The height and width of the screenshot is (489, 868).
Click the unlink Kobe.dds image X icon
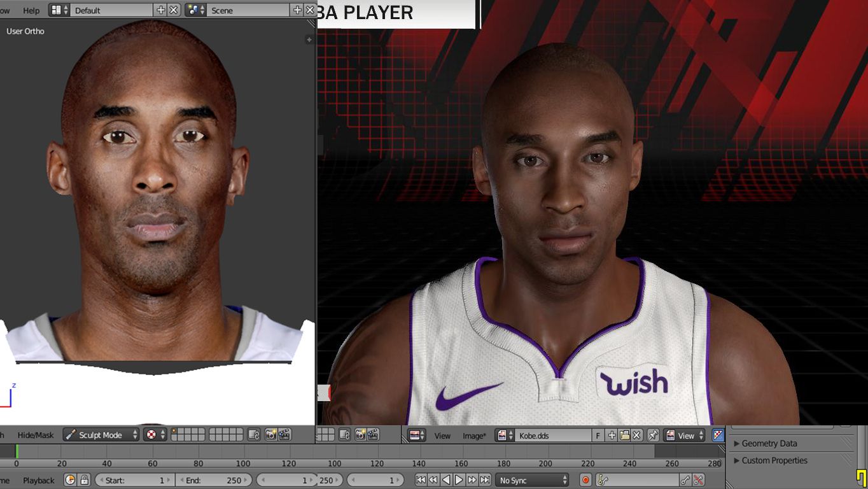point(636,436)
